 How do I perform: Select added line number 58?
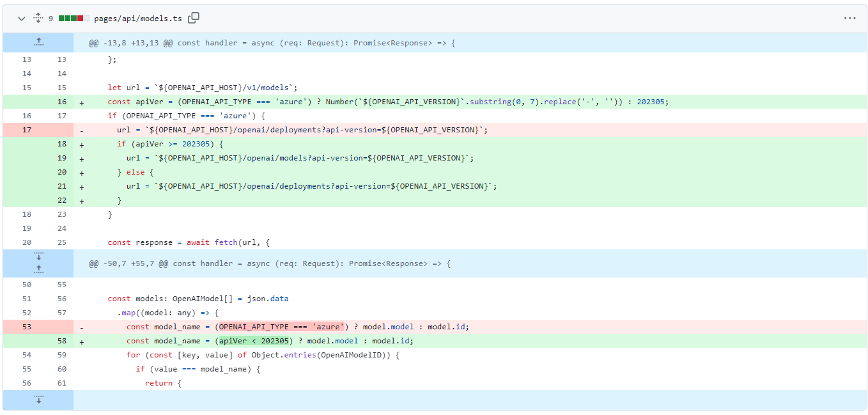[62, 340]
